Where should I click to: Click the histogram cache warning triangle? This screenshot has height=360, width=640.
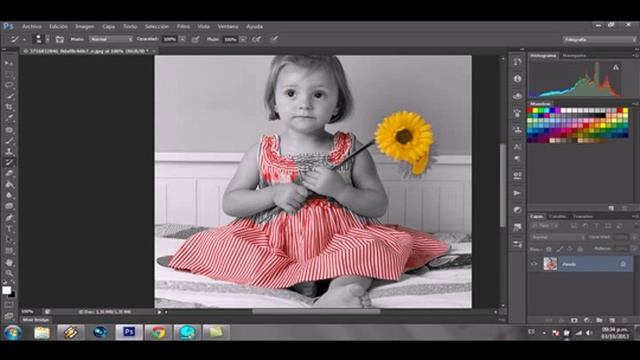[616, 67]
